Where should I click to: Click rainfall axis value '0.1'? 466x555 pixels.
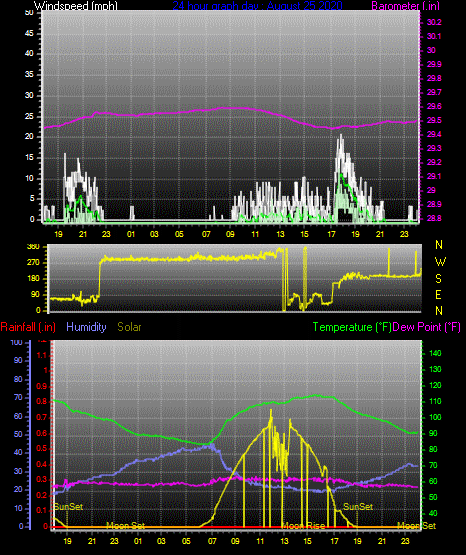[x=42, y=510]
